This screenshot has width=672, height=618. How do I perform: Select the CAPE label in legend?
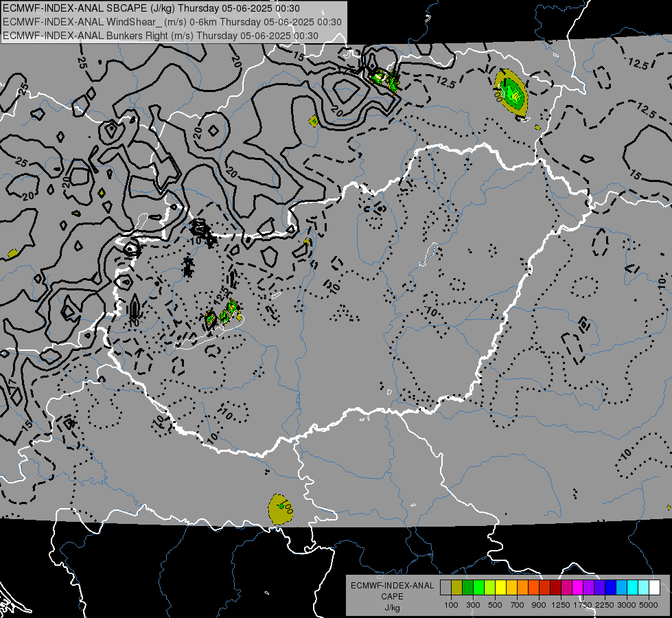pyautogui.click(x=392, y=597)
